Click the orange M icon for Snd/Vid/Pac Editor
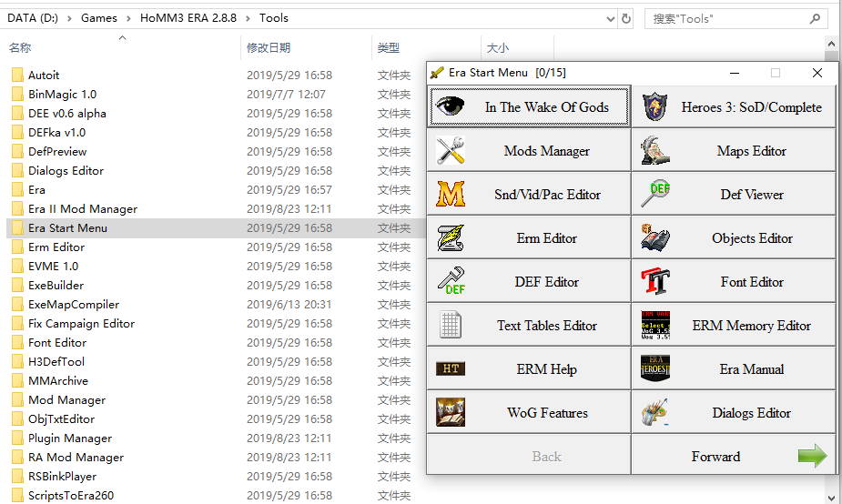 click(450, 195)
